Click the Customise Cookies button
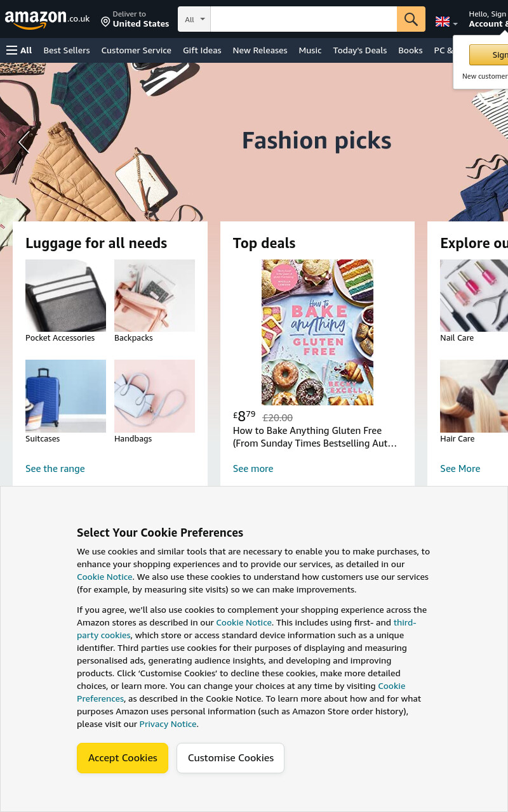 pyautogui.click(x=231, y=757)
